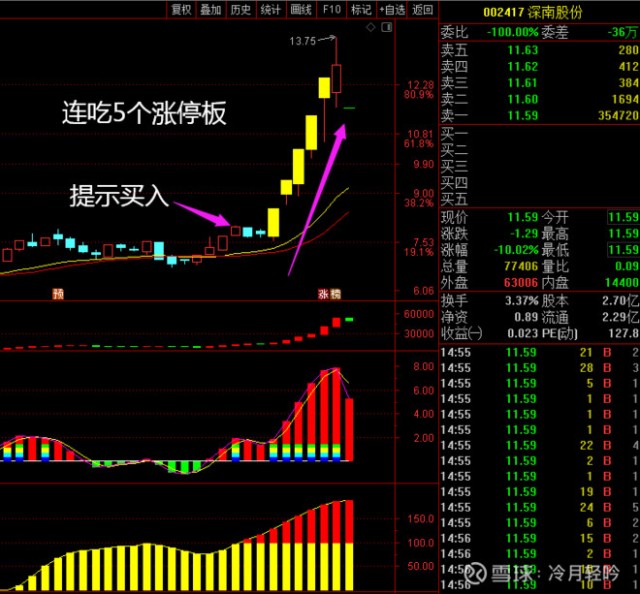
Task: Open 历史 history view
Action: 241,10
